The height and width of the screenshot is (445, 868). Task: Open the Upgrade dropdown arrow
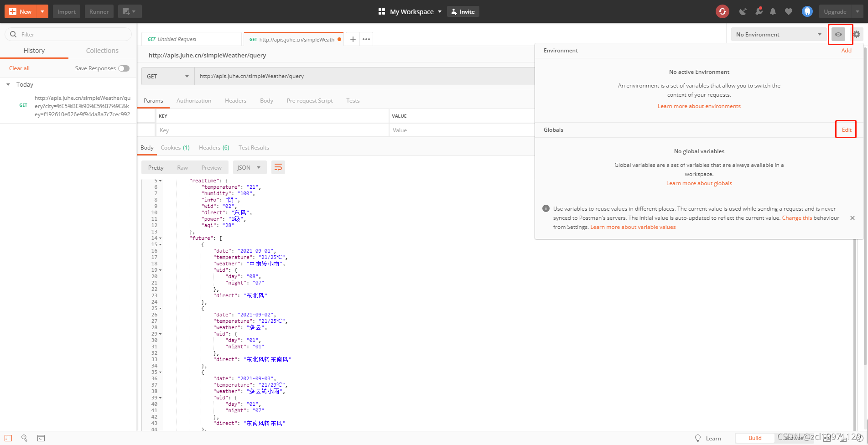[x=858, y=11]
